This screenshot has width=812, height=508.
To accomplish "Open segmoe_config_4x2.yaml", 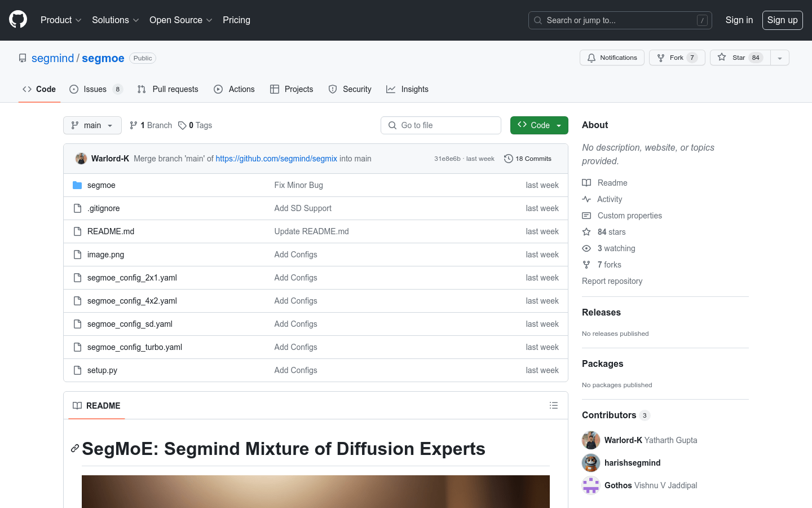I will (x=133, y=301).
